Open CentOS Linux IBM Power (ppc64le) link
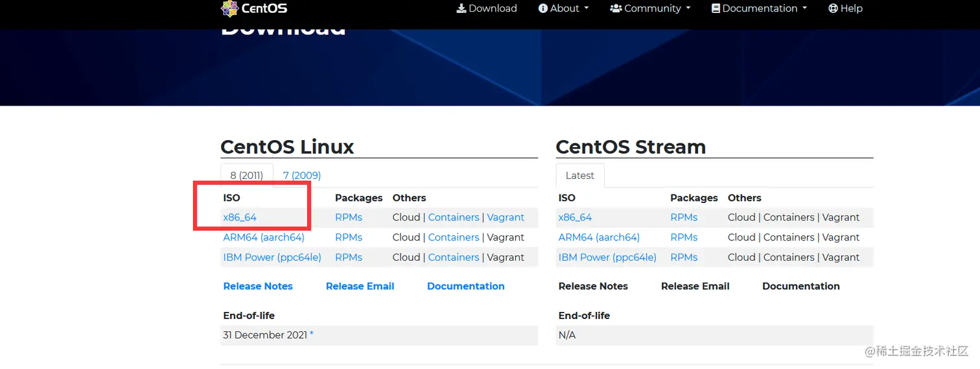Viewport: 980px width, 369px height. coord(272,257)
